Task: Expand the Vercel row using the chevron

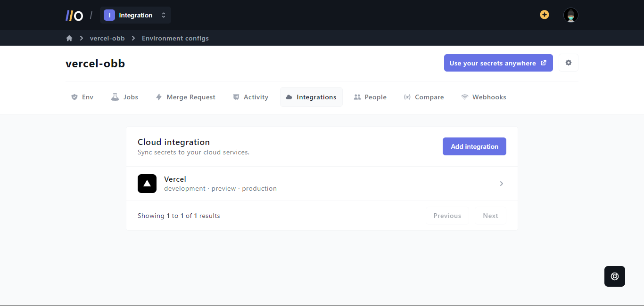Action: point(502,184)
